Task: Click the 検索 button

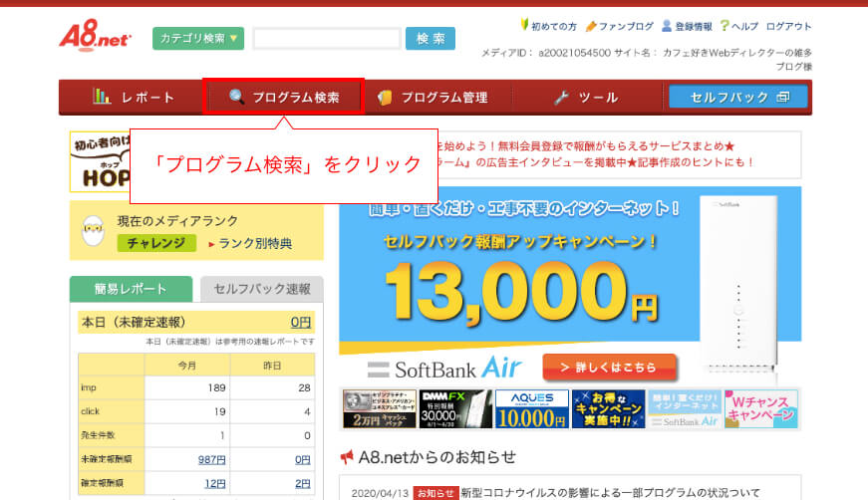Action: point(431,38)
